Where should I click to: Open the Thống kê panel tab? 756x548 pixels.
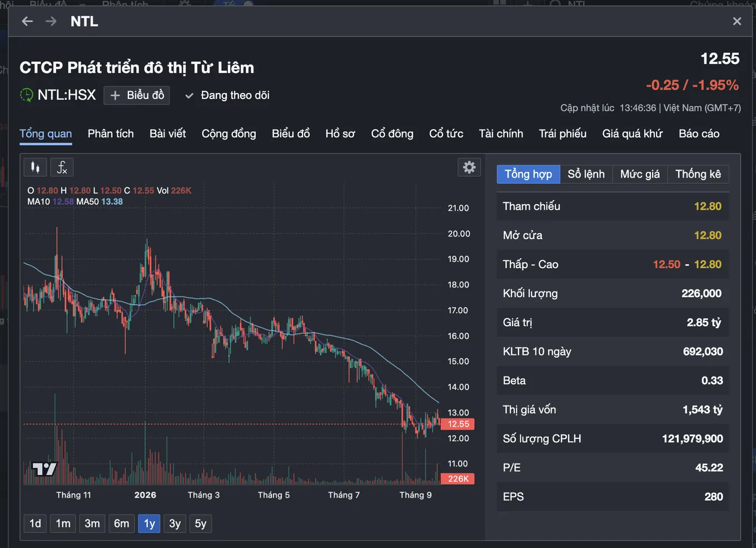pos(698,174)
